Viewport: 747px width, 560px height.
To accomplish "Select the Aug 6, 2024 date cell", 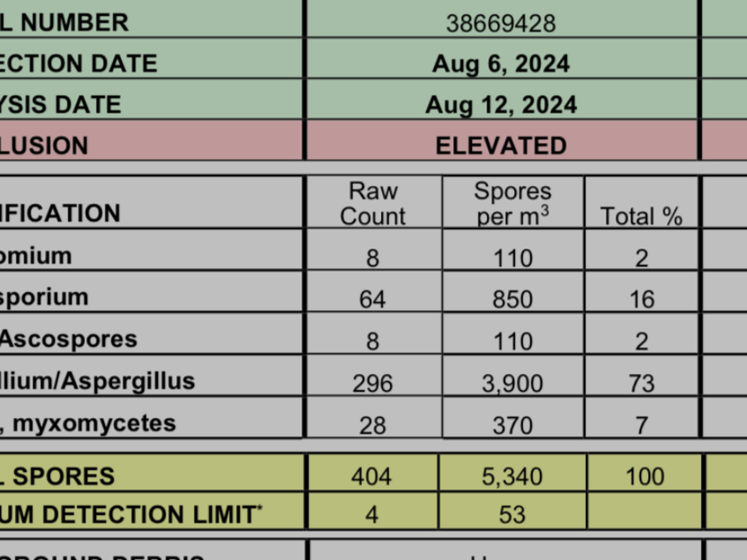I will [501, 63].
